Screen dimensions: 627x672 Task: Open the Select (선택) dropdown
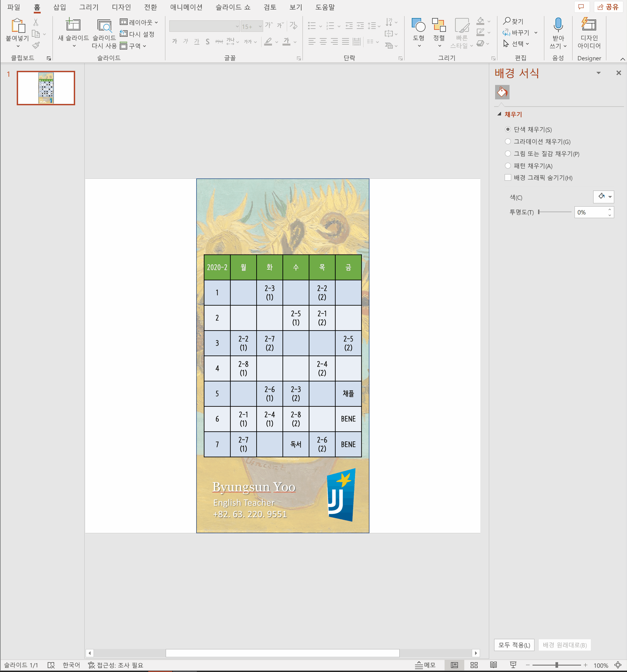(x=516, y=44)
